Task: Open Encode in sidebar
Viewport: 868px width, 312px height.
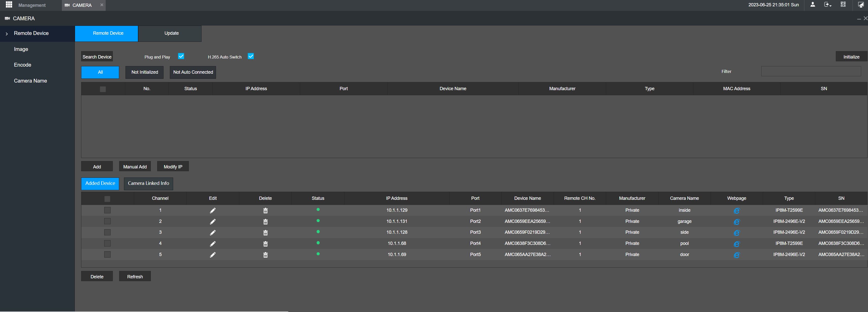Action: tap(23, 65)
